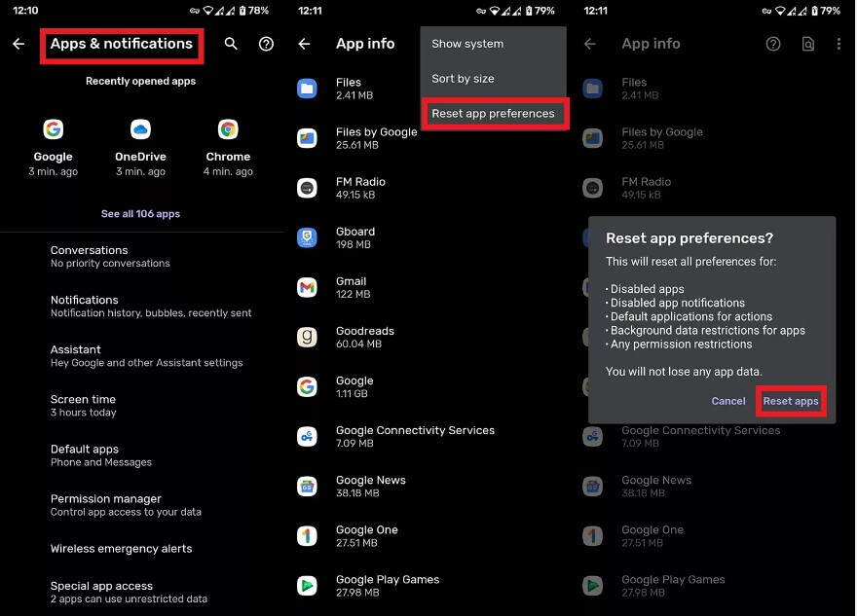Open recently used OneDrive app icon

click(x=140, y=129)
